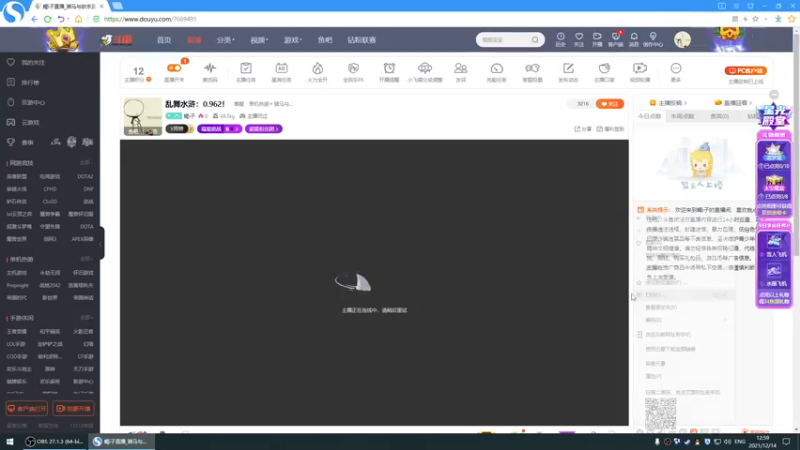
Task: Open 鱼吧 in the top navigation
Action: point(324,40)
